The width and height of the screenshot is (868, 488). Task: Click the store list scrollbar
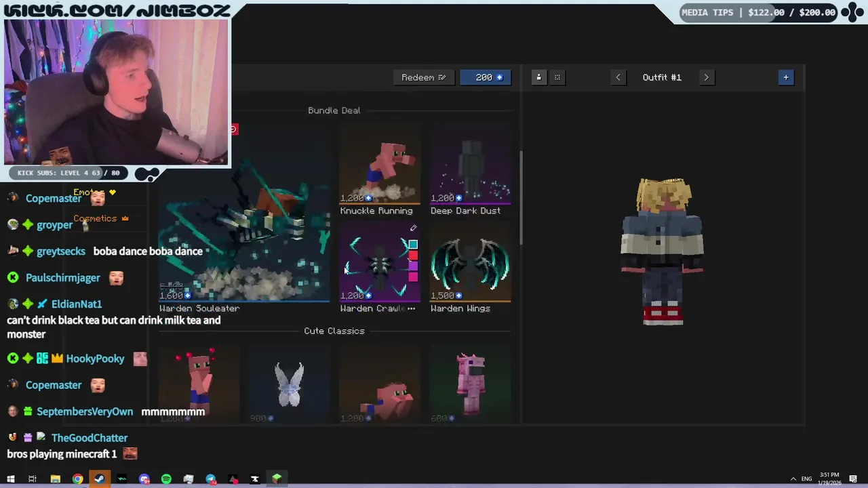[x=521, y=198]
